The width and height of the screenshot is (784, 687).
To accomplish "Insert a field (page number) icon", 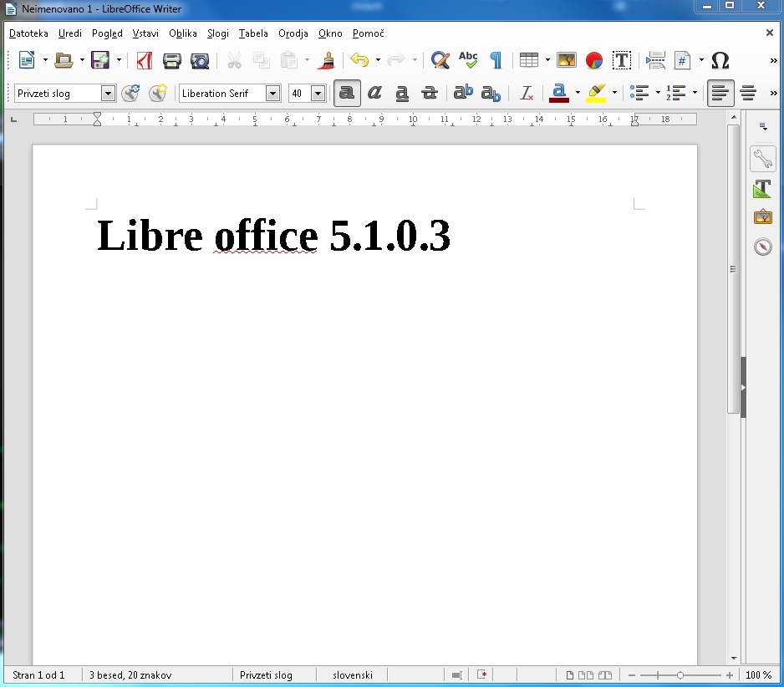I will click(683, 60).
